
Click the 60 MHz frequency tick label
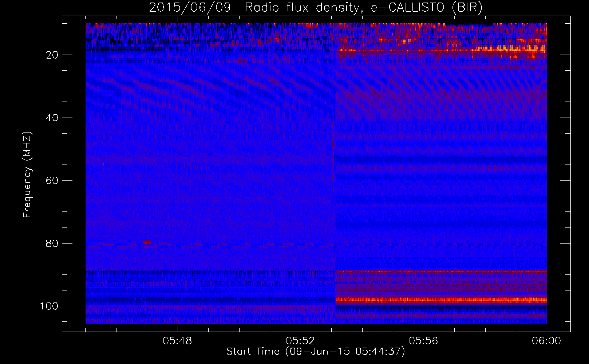pyautogui.click(x=52, y=181)
